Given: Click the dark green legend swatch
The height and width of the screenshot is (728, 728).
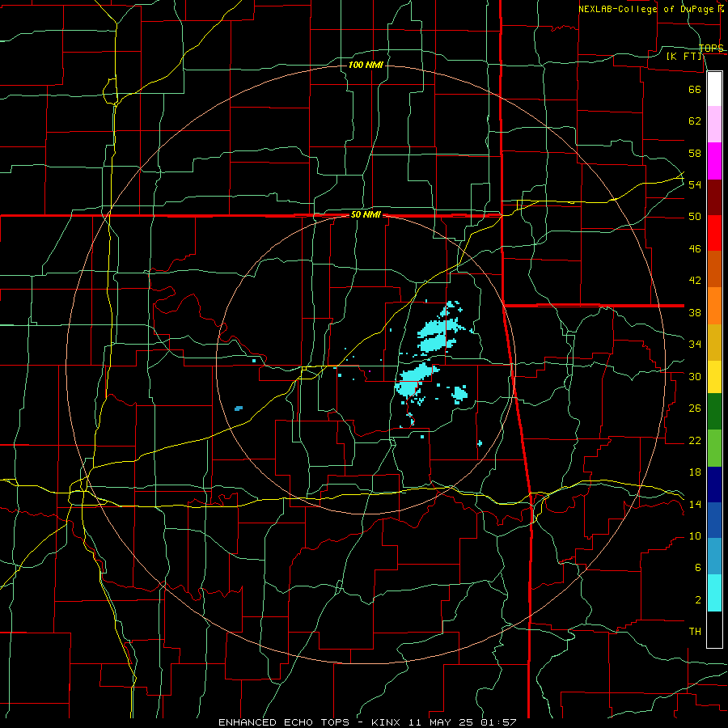Looking at the screenshot, I should (714, 412).
